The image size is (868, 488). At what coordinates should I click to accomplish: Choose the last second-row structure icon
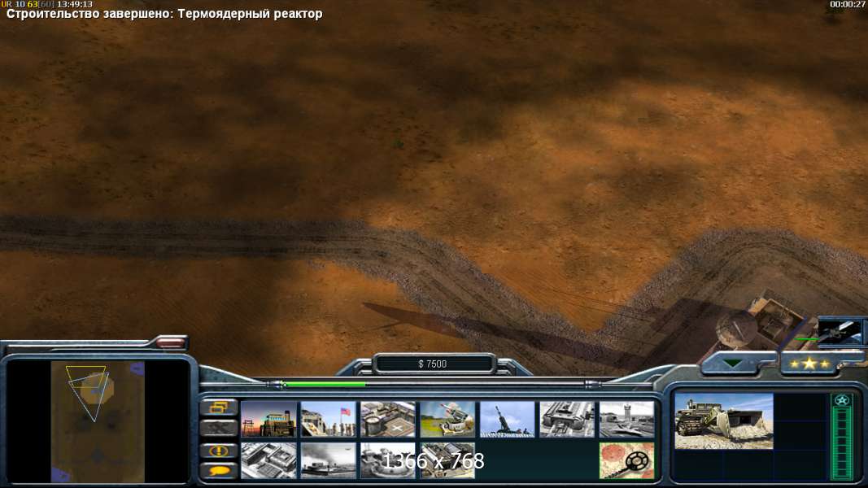(x=447, y=460)
